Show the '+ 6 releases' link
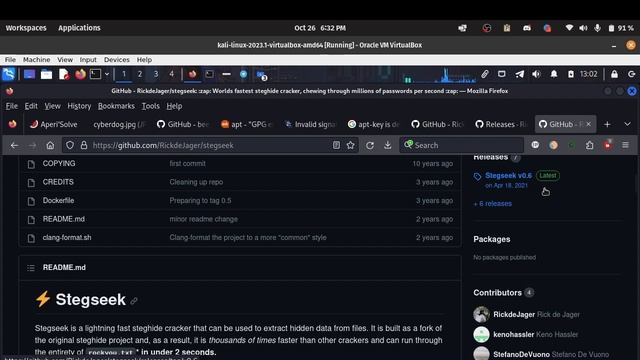The width and height of the screenshot is (640, 360). click(492, 204)
